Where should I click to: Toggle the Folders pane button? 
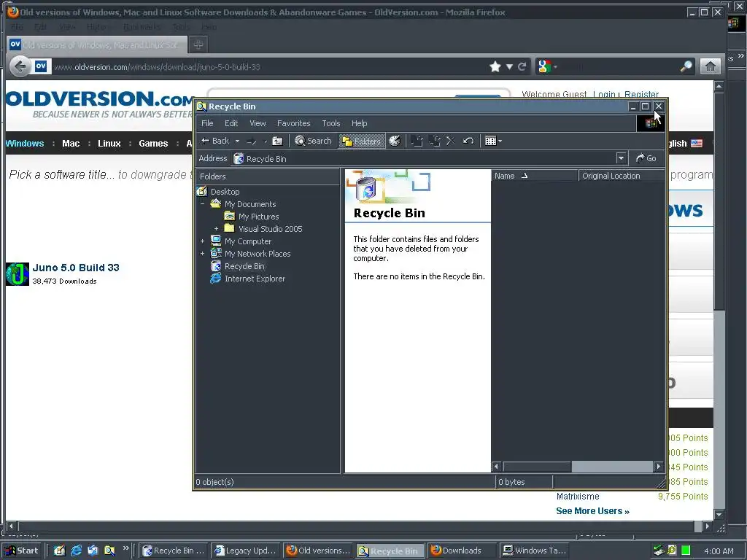tap(362, 141)
